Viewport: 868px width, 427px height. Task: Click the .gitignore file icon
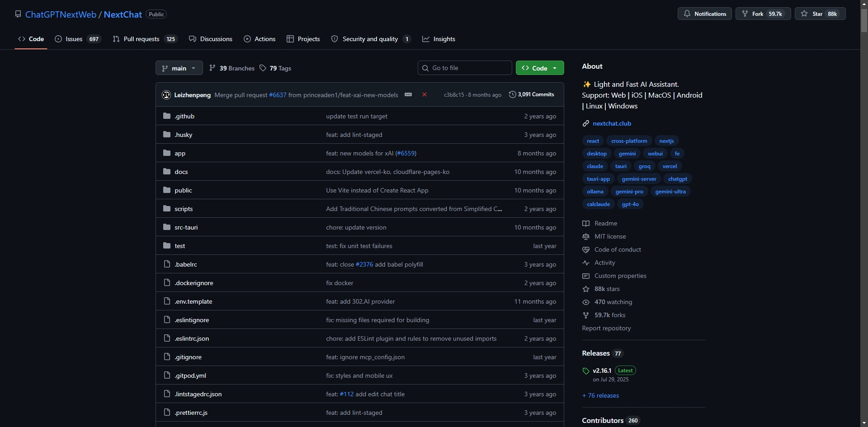[x=167, y=357]
